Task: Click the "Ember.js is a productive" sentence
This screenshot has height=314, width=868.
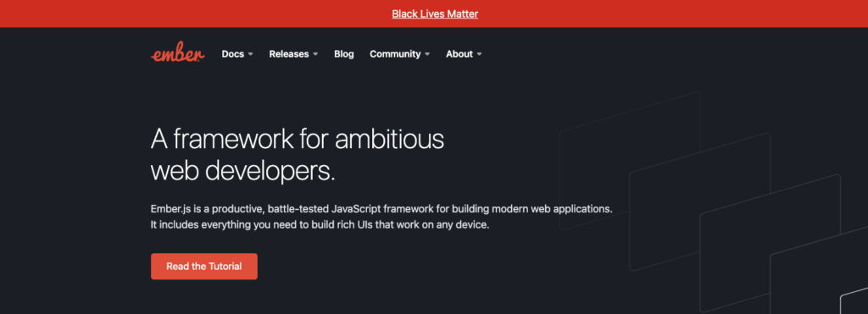Action: (381, 209)
